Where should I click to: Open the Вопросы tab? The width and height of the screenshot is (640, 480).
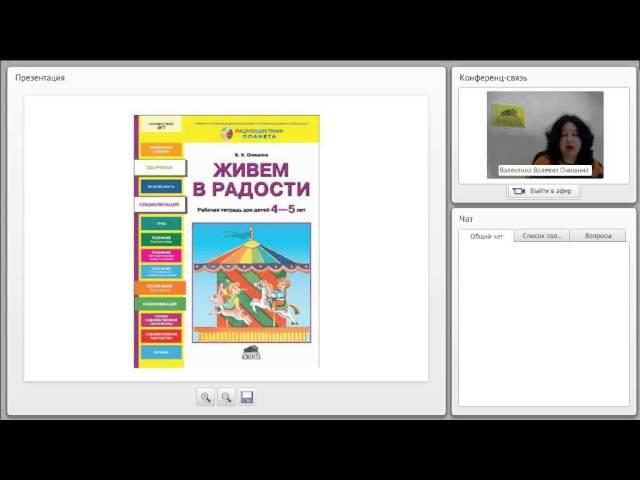[598, 236]
